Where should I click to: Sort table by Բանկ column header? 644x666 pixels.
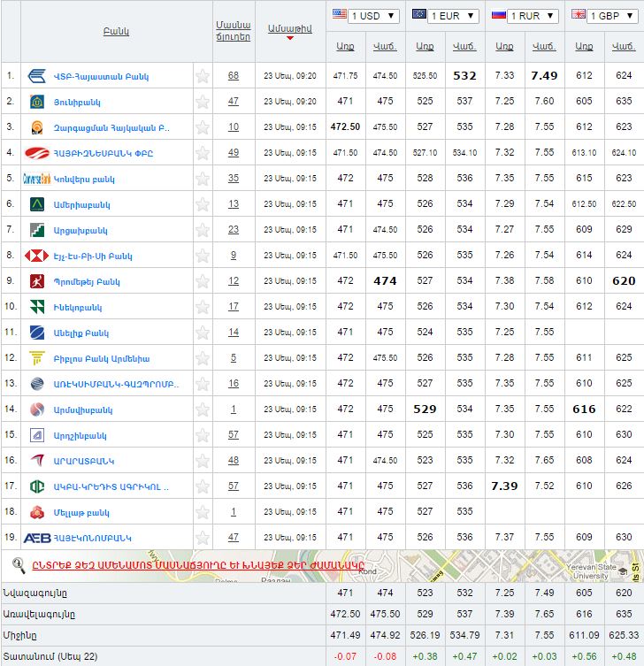tap(116, 31)
